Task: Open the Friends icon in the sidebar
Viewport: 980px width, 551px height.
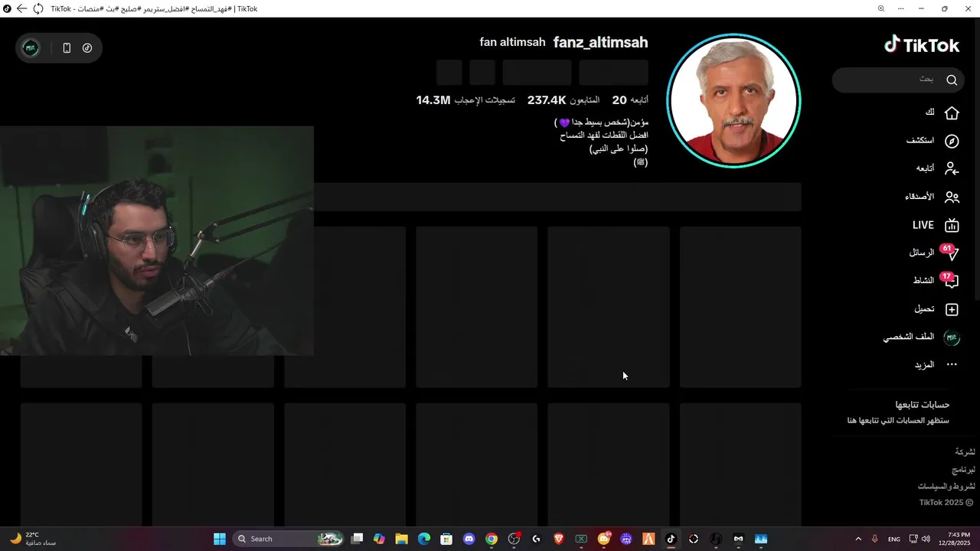Action: tap(952, 197)
